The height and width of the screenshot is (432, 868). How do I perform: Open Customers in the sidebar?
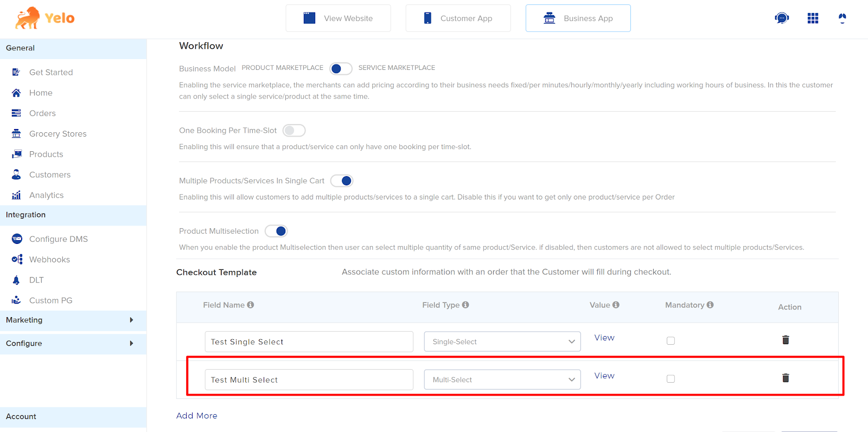click(x=50, y=175)
